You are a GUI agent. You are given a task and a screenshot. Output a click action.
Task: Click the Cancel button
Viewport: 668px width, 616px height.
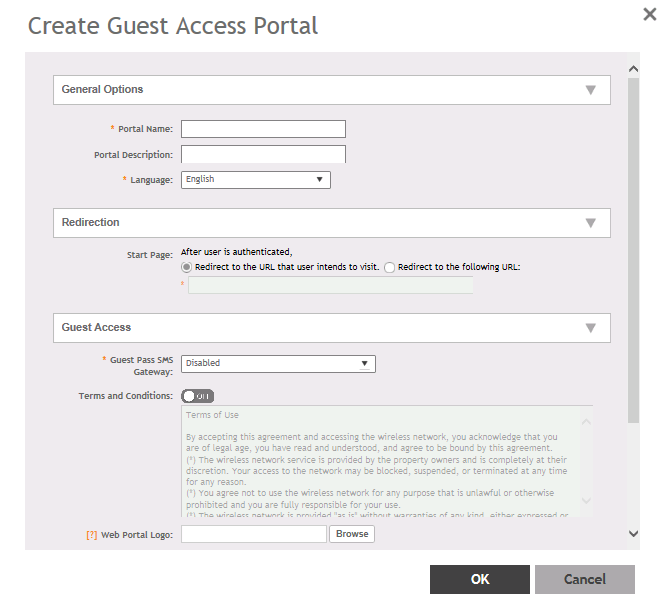pyautogui.click(x=584, y=579)
